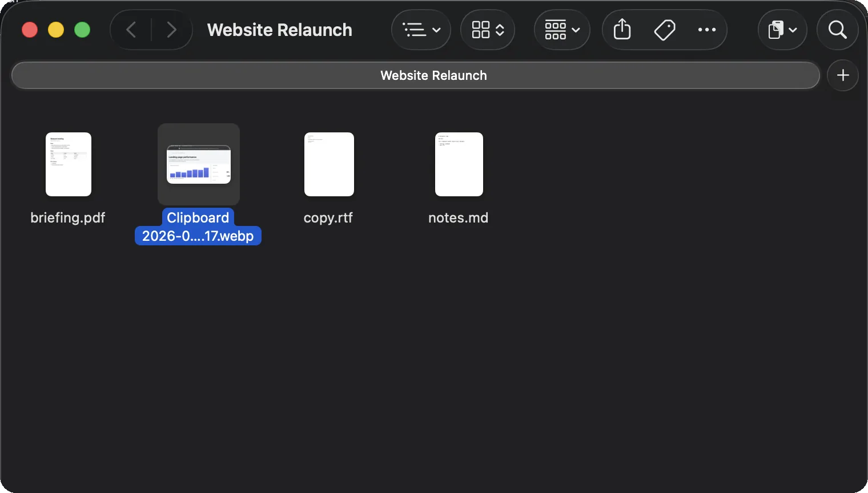Viewport: 868px width, 493px height.
Task: Click the briefing.pdf file name
Action: coord(68,217)
